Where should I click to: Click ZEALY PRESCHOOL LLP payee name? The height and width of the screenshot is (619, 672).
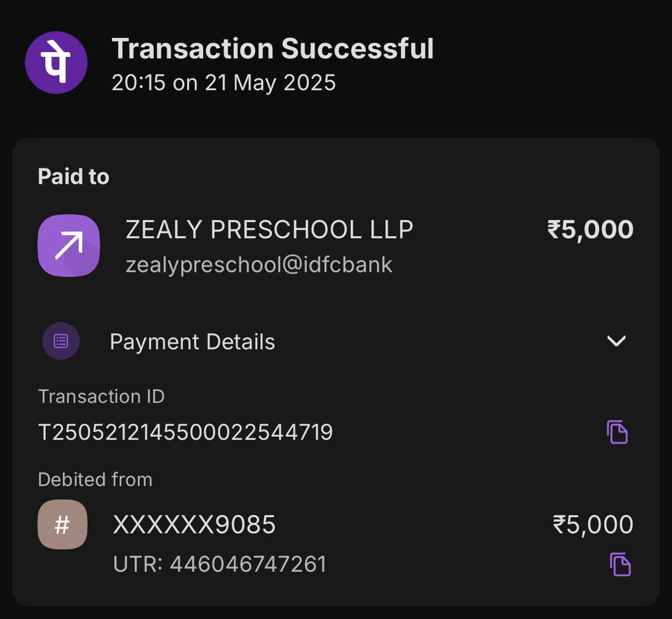click(x=269, y=229)
